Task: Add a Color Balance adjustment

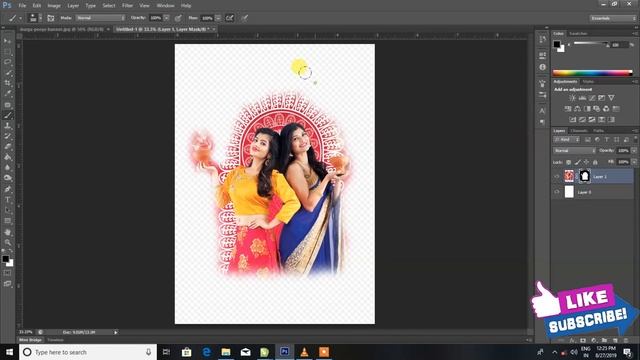Action: pos(578,109)
